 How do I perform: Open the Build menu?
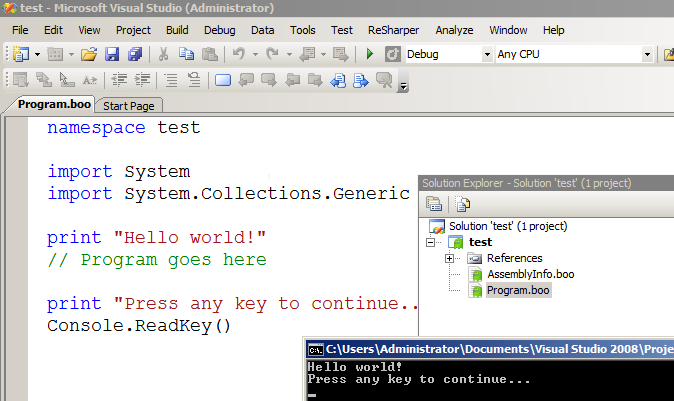pos(177,30)
